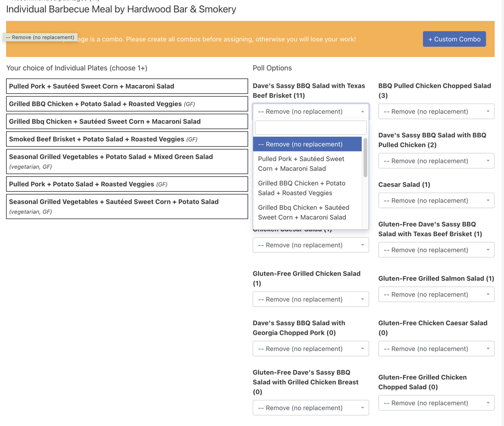Collapse the Texas Beef Brisket replacement dropdown
Screen dimensions: 504x426
point(310,111)
